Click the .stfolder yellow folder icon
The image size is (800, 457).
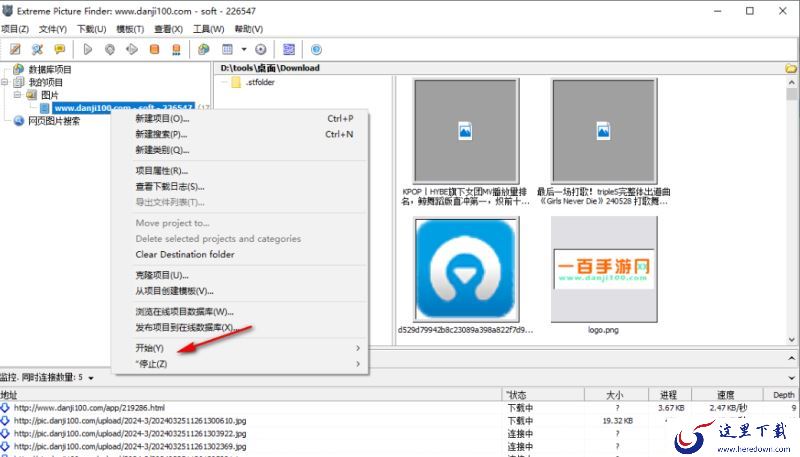coord(236,82)
